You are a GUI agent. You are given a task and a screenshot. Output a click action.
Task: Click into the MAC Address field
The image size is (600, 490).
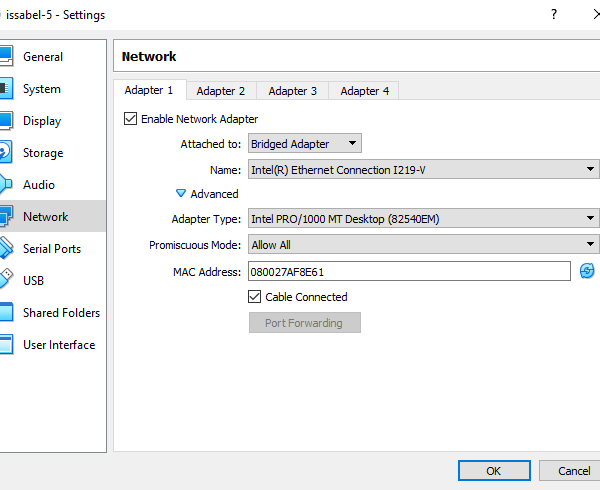[408, 271]
